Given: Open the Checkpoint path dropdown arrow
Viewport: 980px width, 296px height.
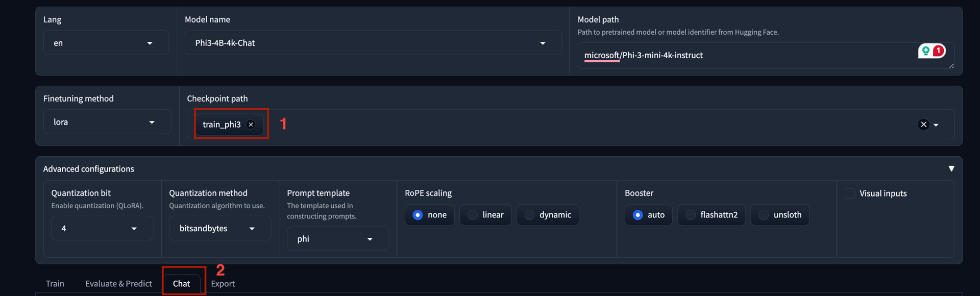Looking at the screenshot, I should [x=936, y=125].
